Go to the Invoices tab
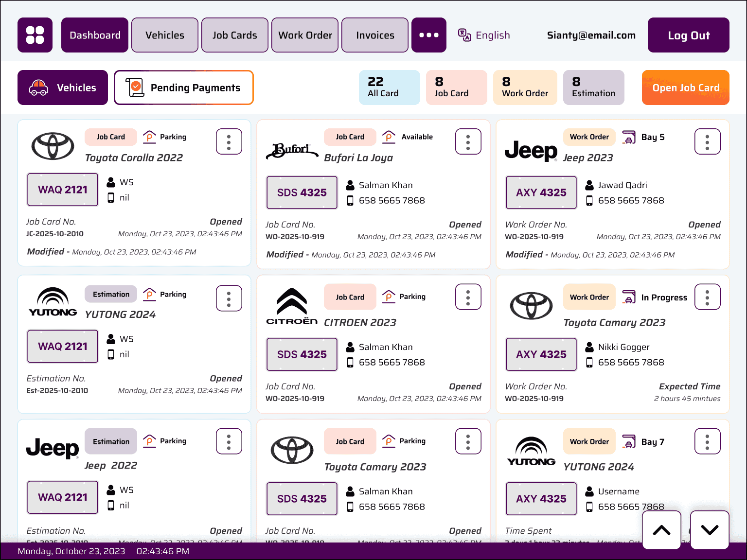The width and height of the screenshot is (747, 560). (374, 35)
